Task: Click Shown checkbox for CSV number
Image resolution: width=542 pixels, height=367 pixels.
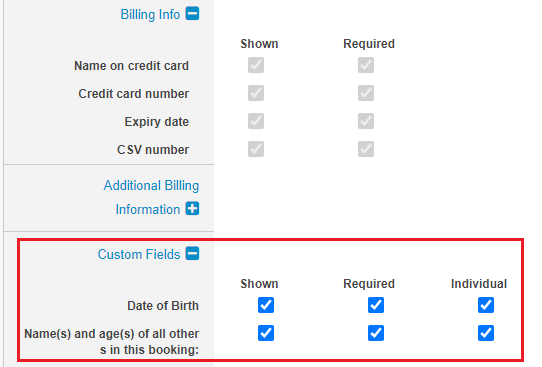Action: (256, 149)
